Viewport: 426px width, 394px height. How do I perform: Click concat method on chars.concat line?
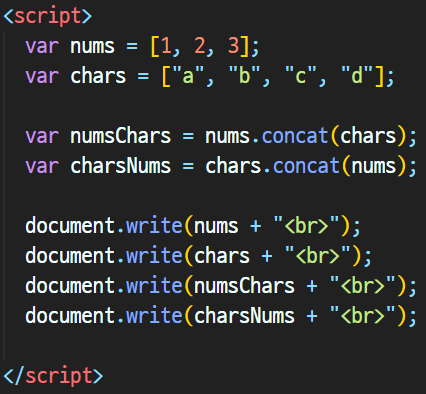pos(306,166)
